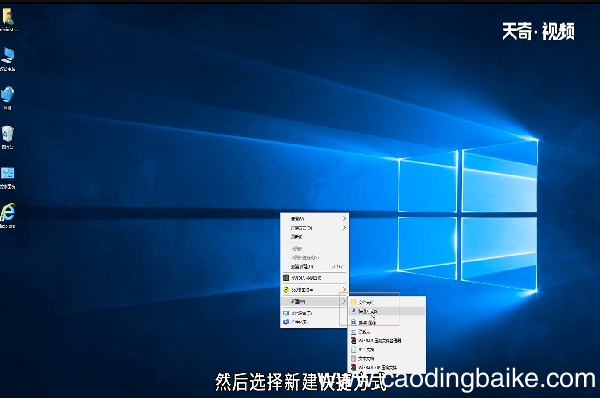Open the yellow-green 360 icon menu entry
Screen dimensions: 600x398
(314, 290)
